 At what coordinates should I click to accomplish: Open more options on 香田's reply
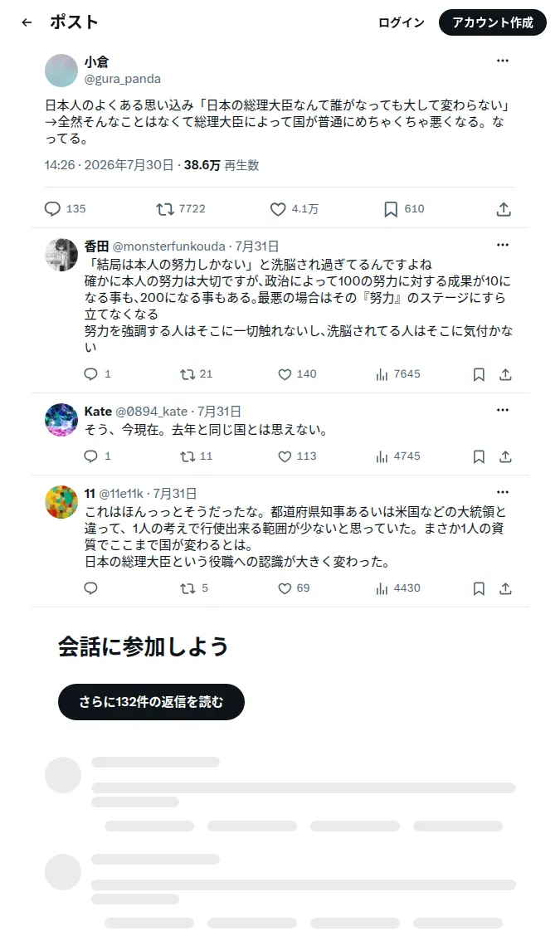tap(503, 245)
